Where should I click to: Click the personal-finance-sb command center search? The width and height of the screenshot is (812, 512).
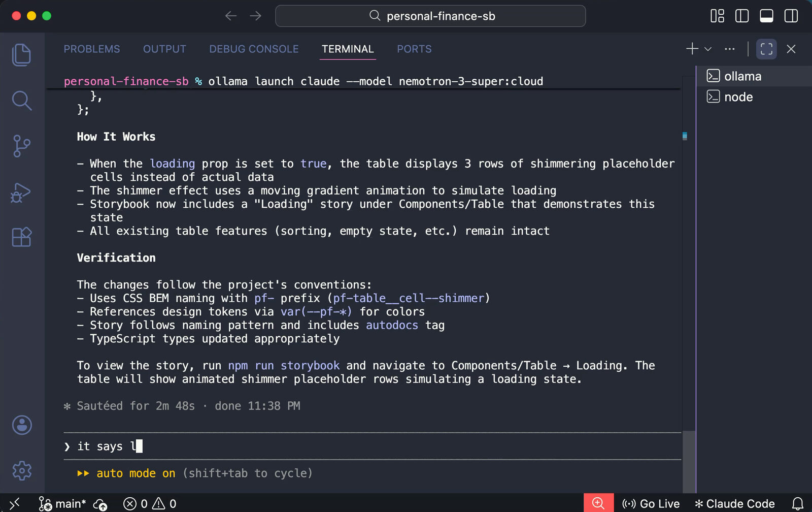pos(430,16)
